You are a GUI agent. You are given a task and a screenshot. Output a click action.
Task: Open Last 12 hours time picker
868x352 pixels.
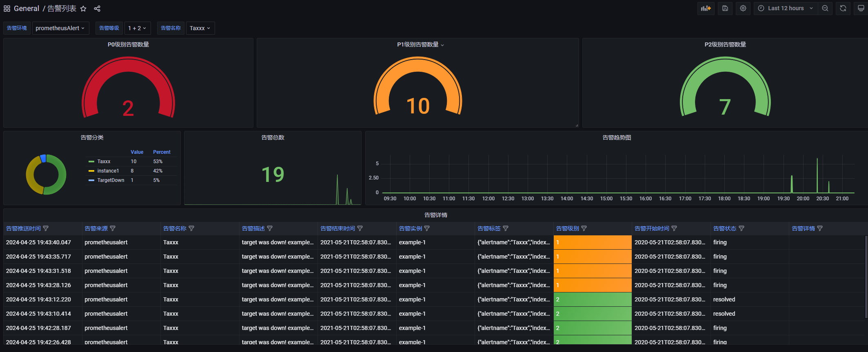(786, 8)
